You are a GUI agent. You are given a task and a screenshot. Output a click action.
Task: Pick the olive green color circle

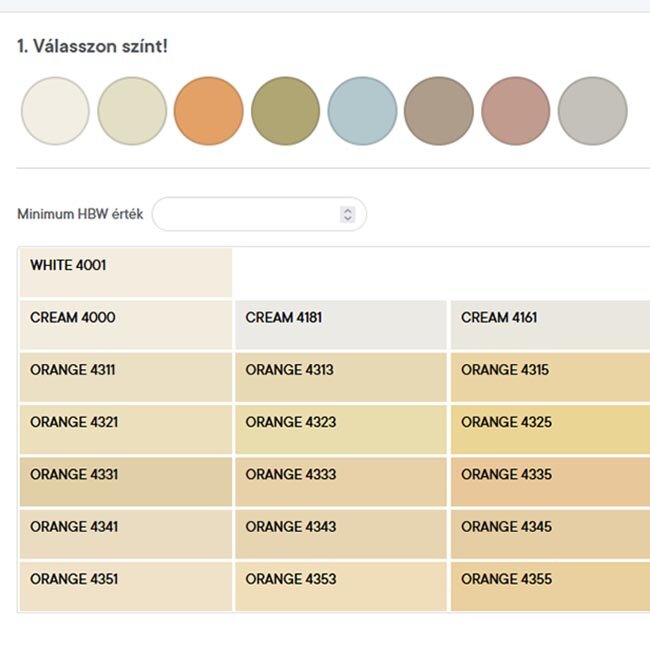pyautogui.click(x=286, y=111)
